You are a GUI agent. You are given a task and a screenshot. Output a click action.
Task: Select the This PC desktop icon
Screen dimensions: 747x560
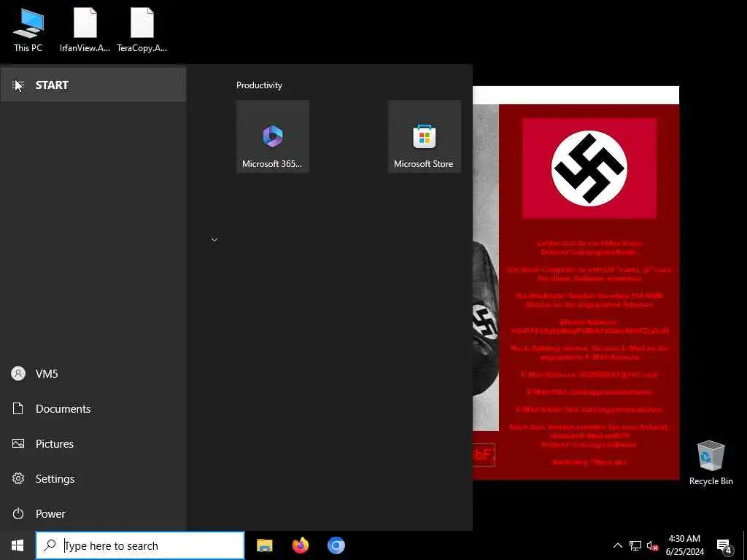[x=28, y=29]
